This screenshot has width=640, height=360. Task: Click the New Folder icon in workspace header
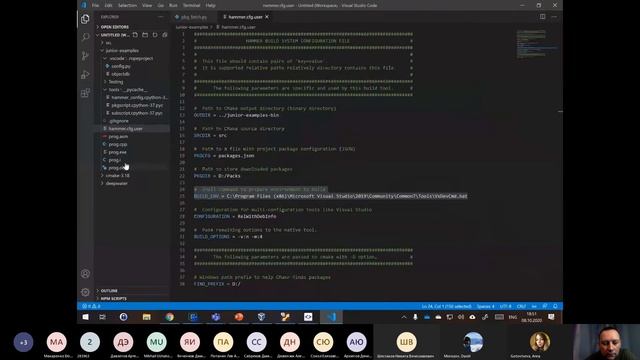(x=145, y=35)
